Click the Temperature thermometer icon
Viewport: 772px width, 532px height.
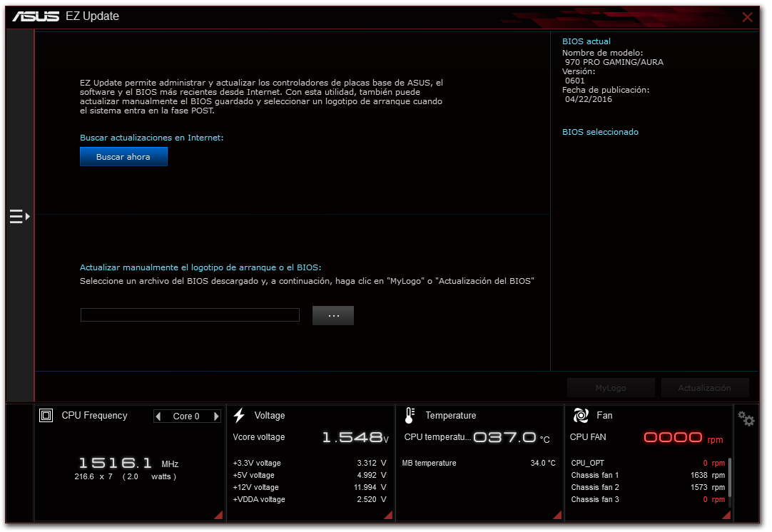click(410, 416)
